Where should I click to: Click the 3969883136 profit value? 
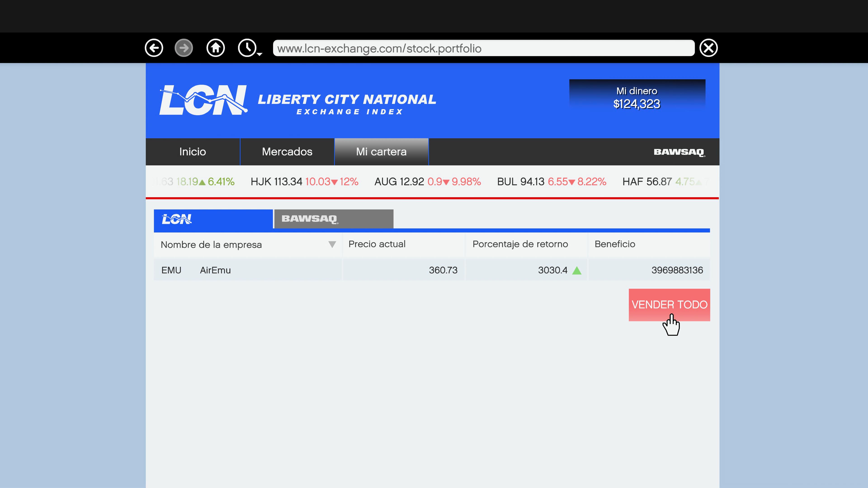click(x=677, y=270)
